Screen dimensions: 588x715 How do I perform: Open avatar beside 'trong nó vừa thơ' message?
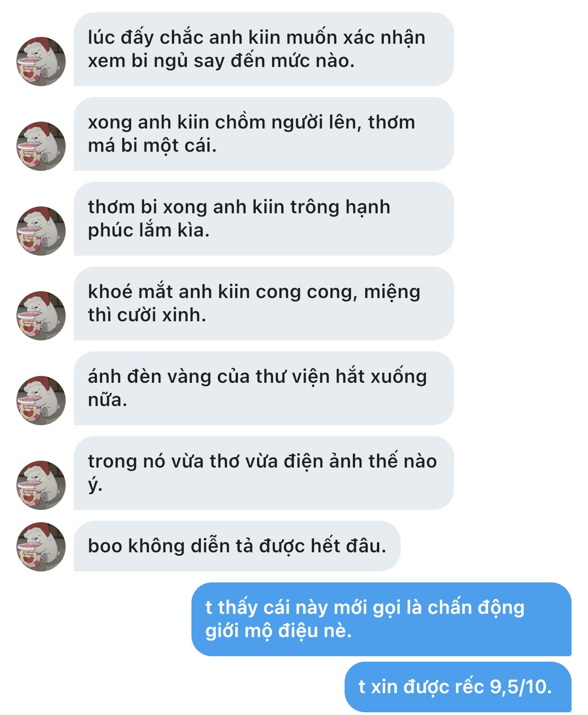pyautogui.click(x=41, y=485)
